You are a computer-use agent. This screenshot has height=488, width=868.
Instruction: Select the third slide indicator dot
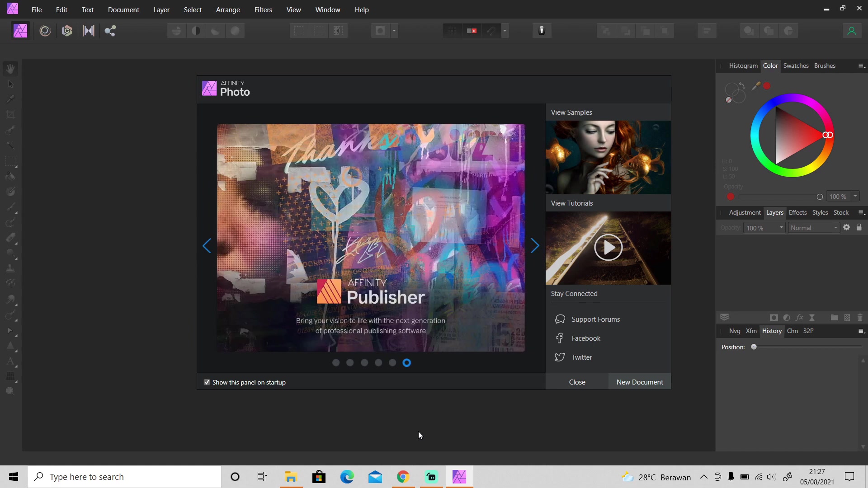tap(364, 362)
